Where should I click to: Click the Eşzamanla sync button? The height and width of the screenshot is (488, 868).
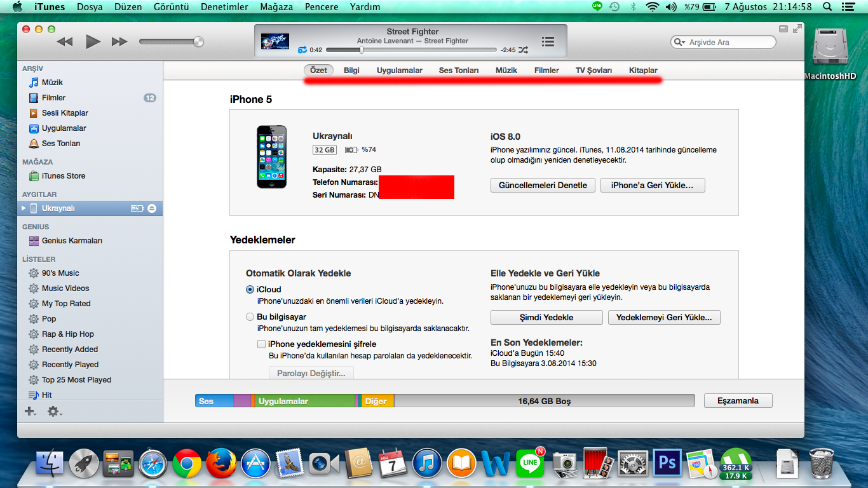tap(738, 401)
